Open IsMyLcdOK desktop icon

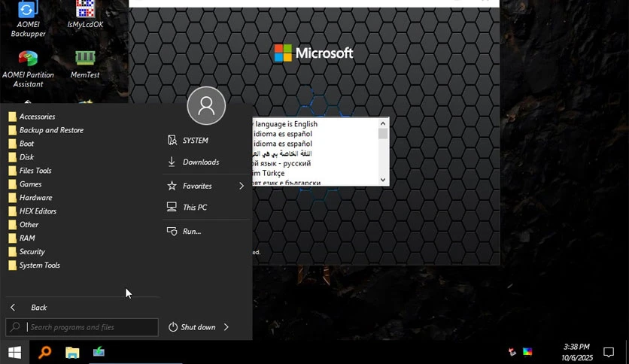[x=85, y=14]
